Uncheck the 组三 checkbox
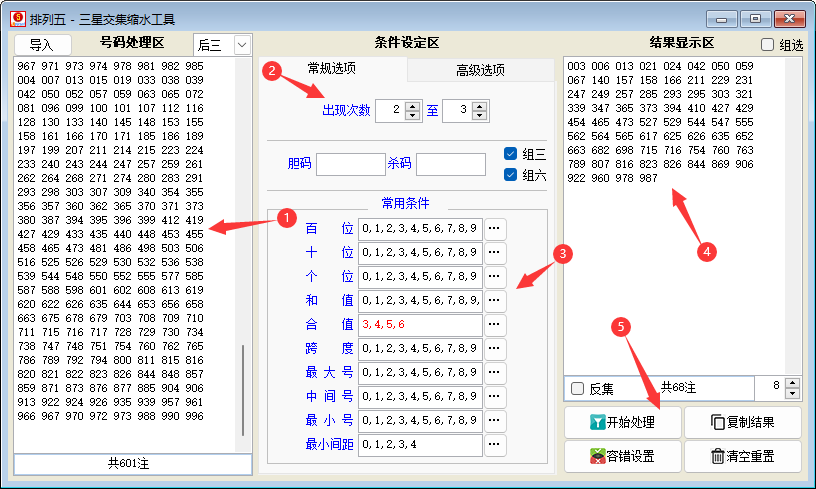816x489 pixels. click(510, 154)
